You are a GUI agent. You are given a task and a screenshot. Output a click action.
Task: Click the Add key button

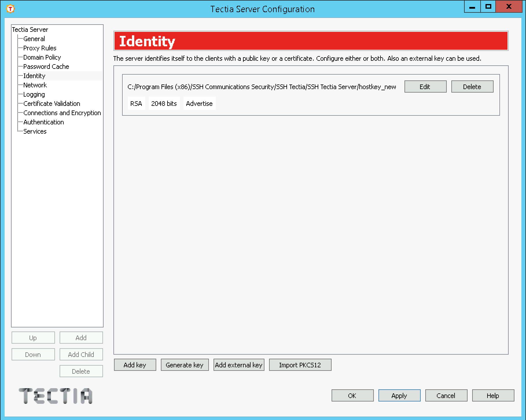[x=135, y=365]
